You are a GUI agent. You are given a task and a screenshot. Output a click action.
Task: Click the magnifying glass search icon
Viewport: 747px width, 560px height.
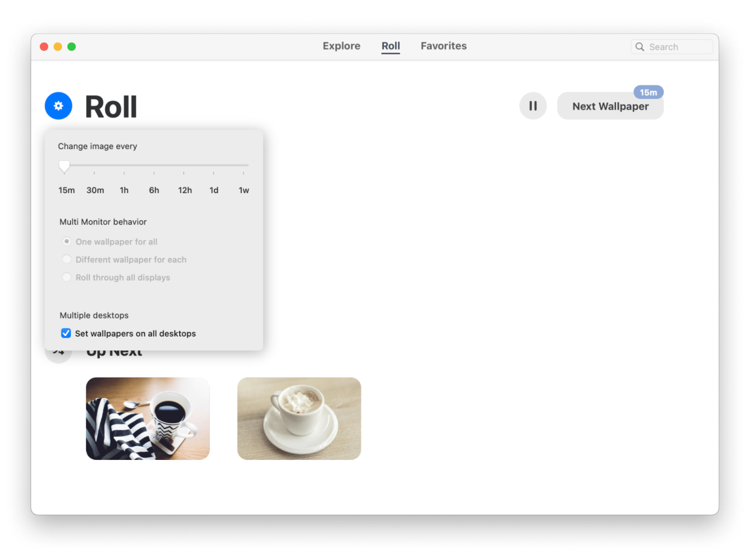coord(640,47)
